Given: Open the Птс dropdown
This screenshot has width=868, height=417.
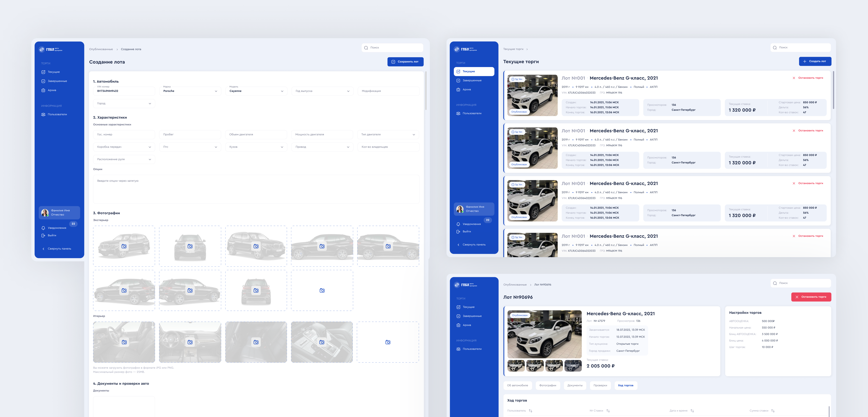Looking at the screenshot, I should 190,147.
